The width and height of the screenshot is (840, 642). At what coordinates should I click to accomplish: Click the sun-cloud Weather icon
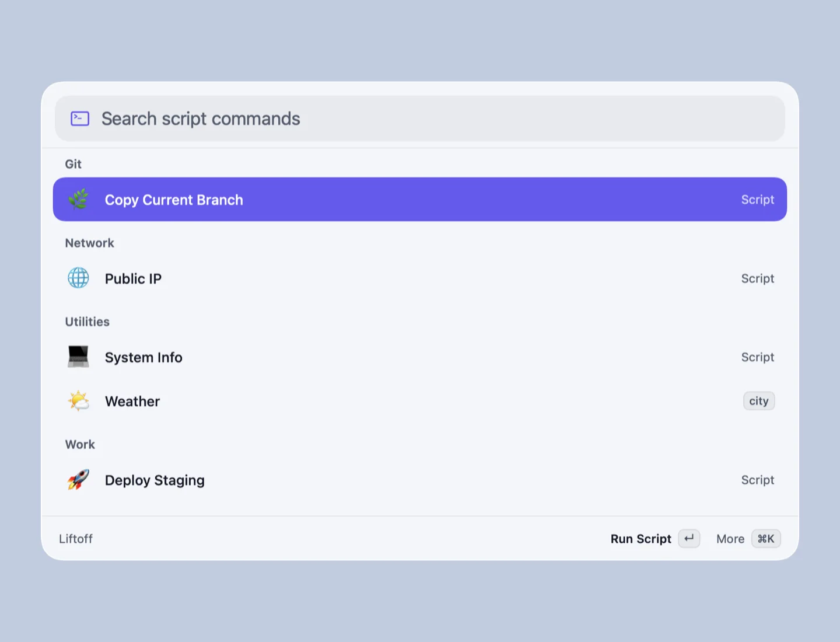pyautogui.click(x=78, y=401)
